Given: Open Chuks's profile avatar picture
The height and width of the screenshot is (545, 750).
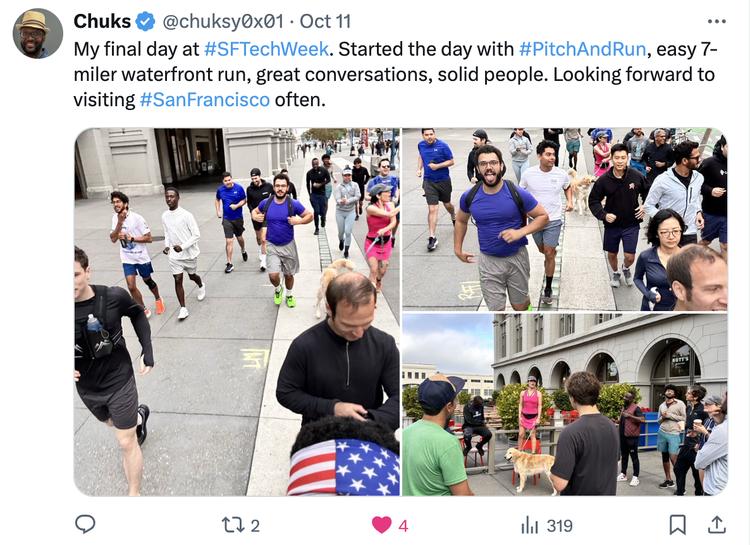Looking at the screenshot, I should coord(38,33).
